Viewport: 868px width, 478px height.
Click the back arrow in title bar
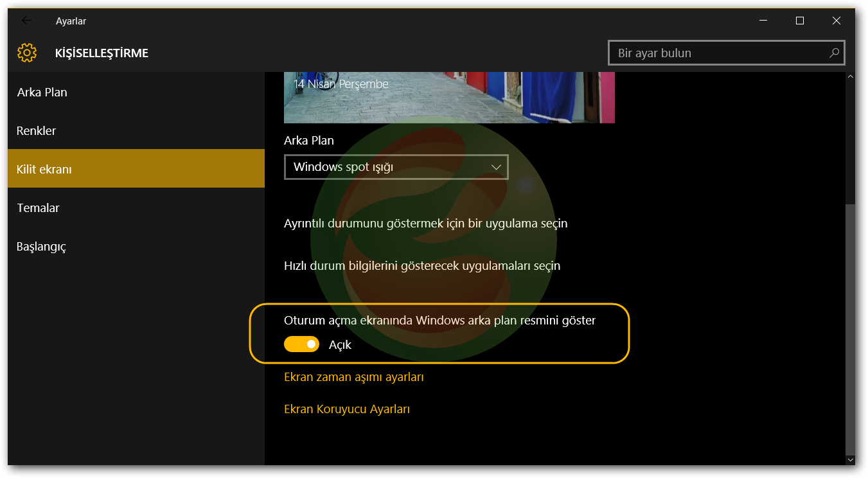tap(26, 21)
